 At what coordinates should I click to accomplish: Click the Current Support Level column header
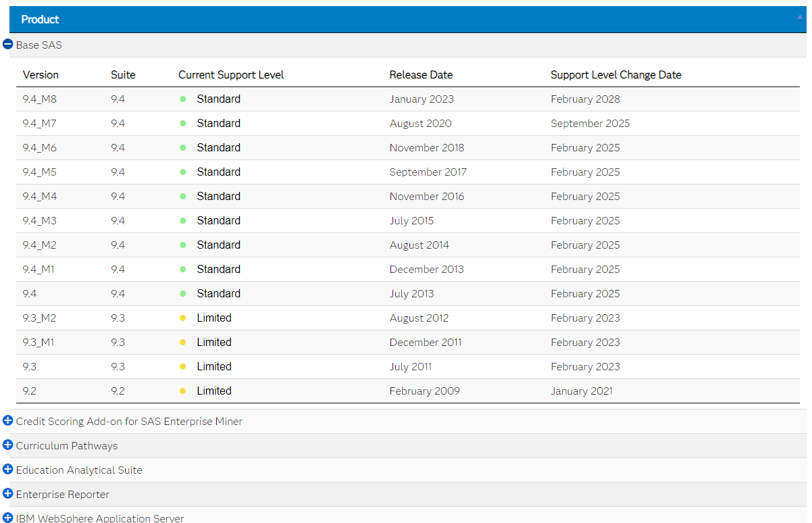(231, 75)
